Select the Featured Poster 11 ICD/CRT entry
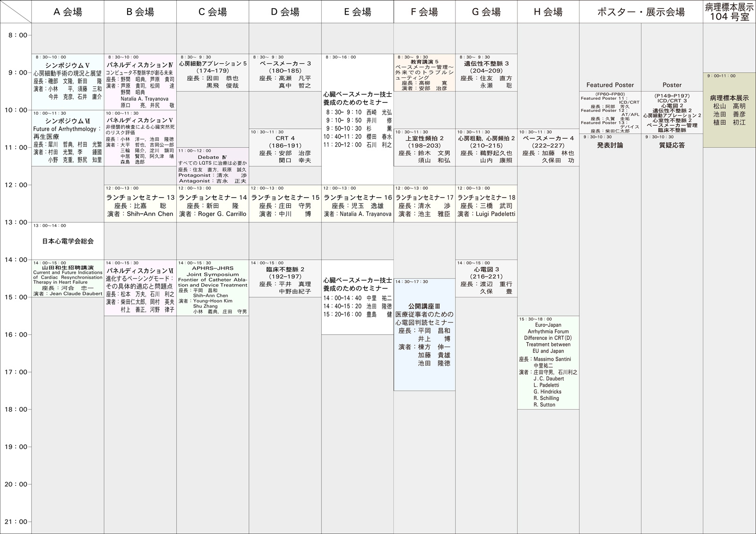756x534 pixels. (610, 100)
